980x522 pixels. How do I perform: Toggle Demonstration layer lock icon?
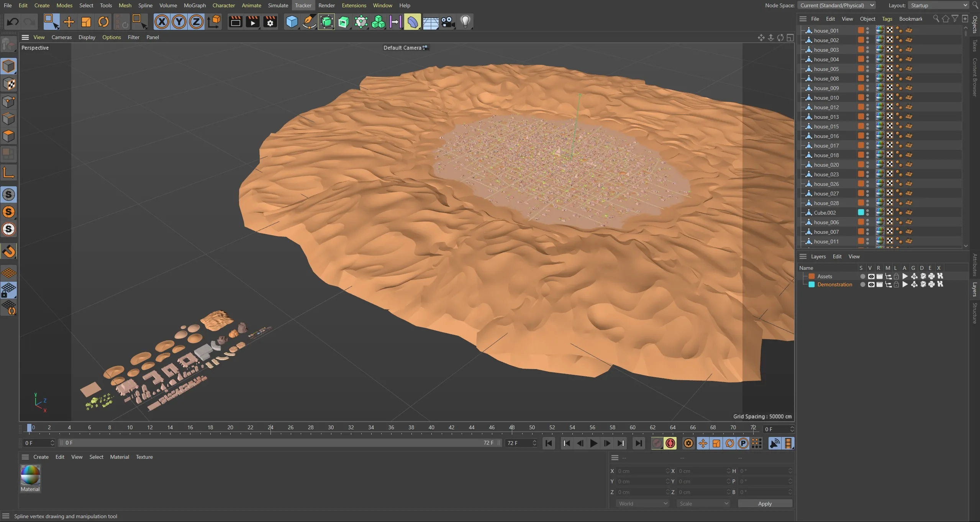pos(896,284)
